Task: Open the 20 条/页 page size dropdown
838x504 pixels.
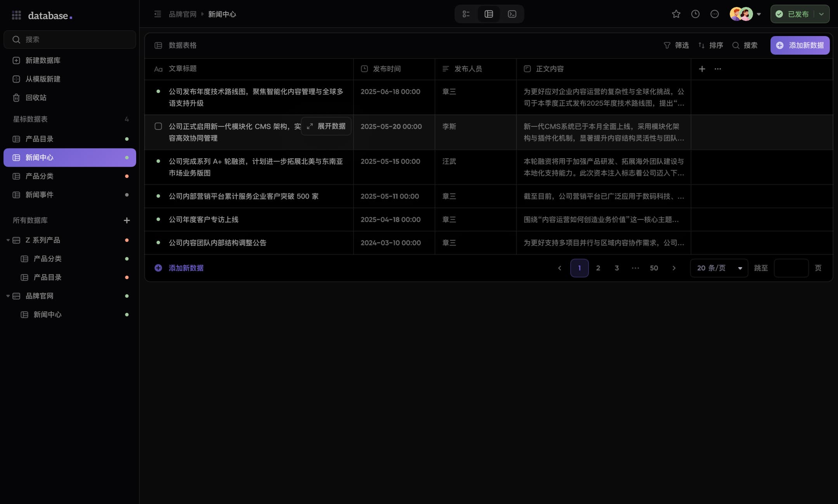Action: click(718, 268)
